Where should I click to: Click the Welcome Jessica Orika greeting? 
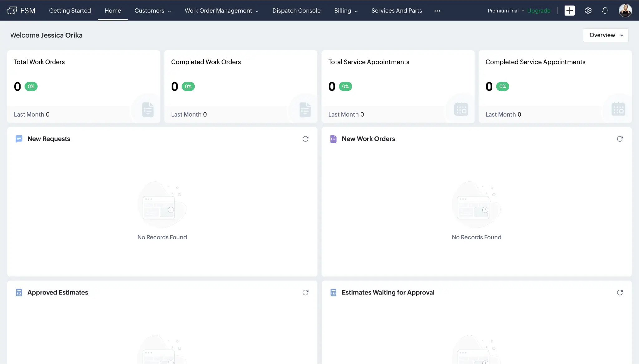pos(46,35)
